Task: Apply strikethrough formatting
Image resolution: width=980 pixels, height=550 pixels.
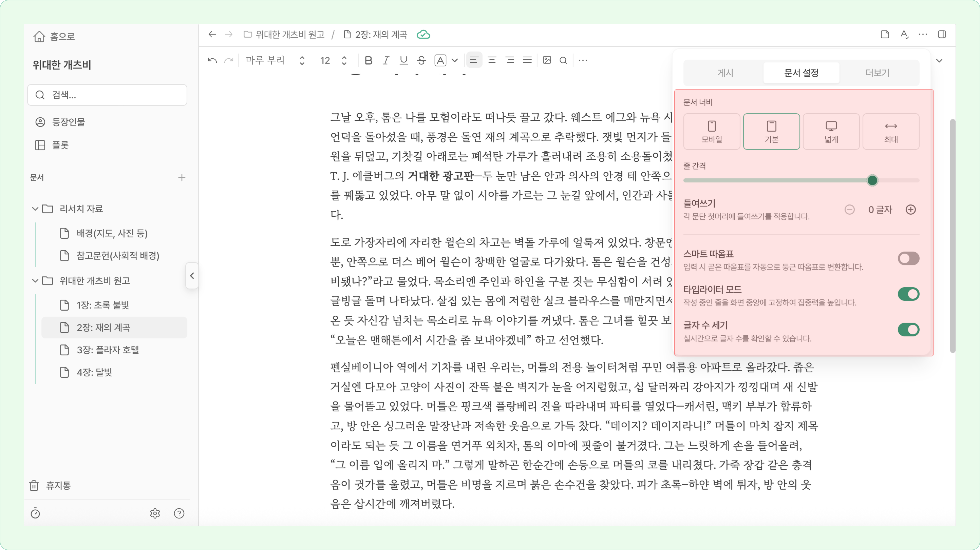Action: (x=421, y=60)
